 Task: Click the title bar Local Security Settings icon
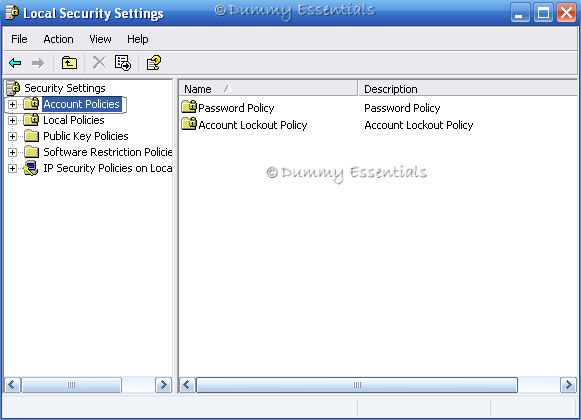[x=12, y=13]
